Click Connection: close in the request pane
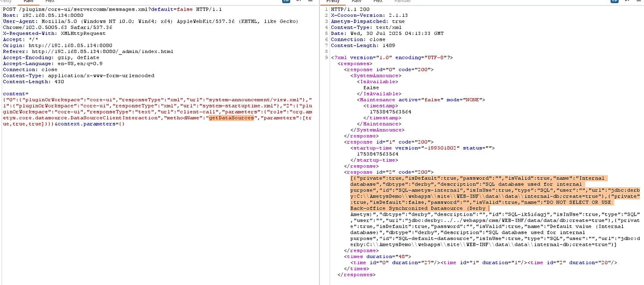The height and width of the screenshot is (285, 644). pos(30,69)
